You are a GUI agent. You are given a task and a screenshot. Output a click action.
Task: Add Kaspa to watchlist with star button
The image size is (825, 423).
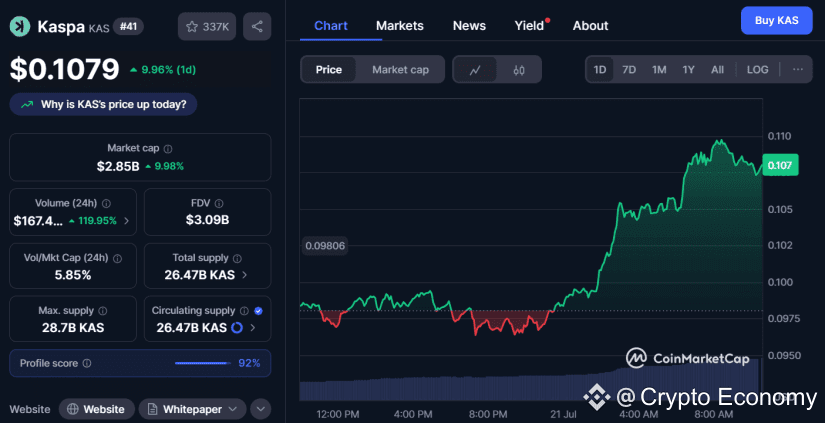click(207, 26)
